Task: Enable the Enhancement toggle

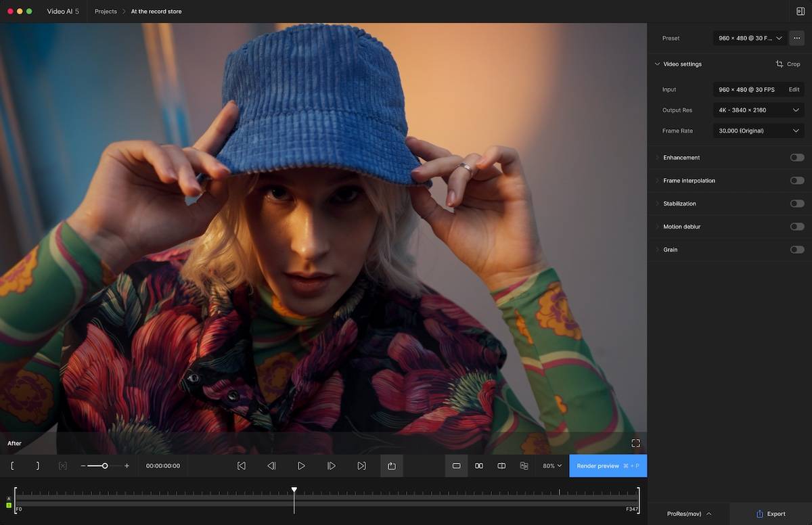Action: [796, 158]
